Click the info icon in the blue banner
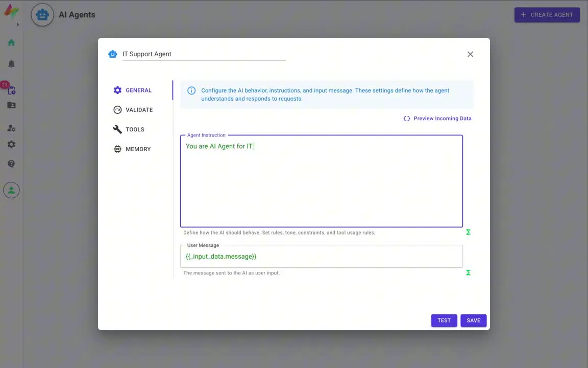This screenshot has width=588, height=368. click(x=191, y=90)
